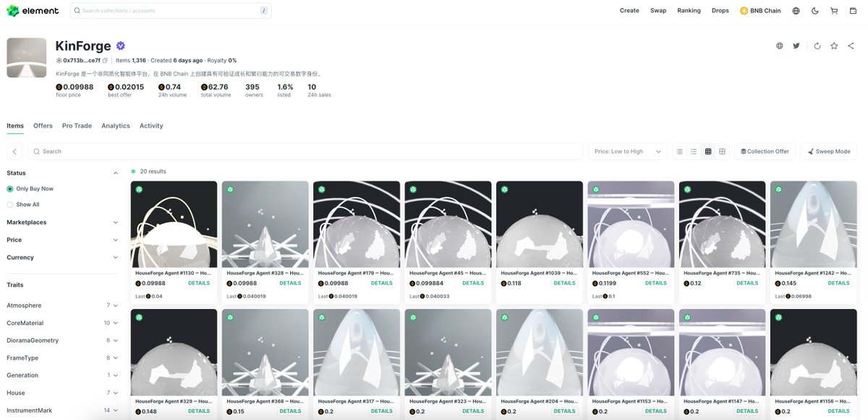The width and height of the screenshot is (868, 420).
Task: Open the Pro Trade tab
Action: [77, 126]
